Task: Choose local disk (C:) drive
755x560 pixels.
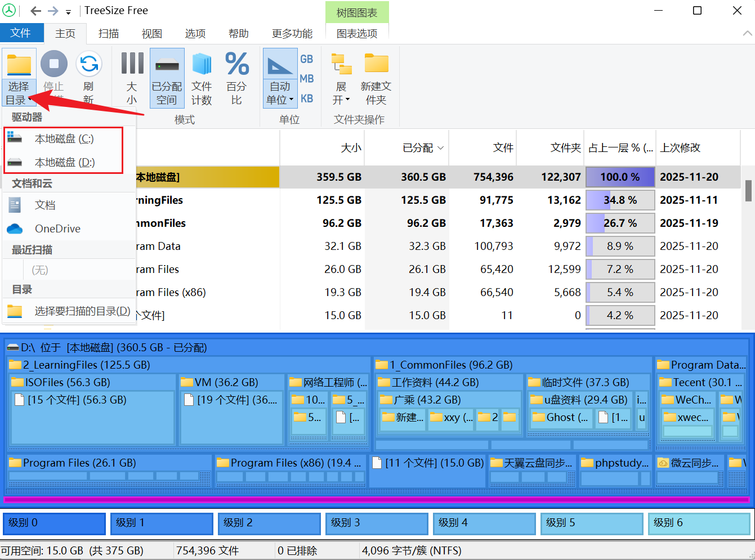Action: 64,139
